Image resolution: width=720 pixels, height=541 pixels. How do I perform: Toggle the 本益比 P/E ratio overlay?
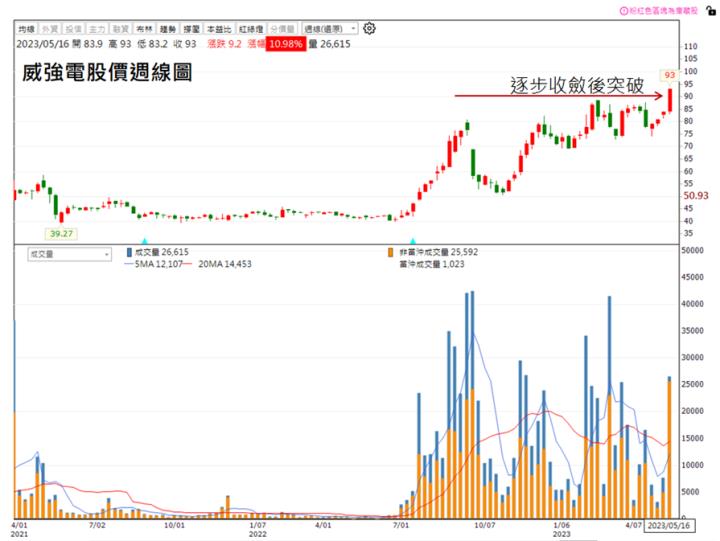(219, 29)
